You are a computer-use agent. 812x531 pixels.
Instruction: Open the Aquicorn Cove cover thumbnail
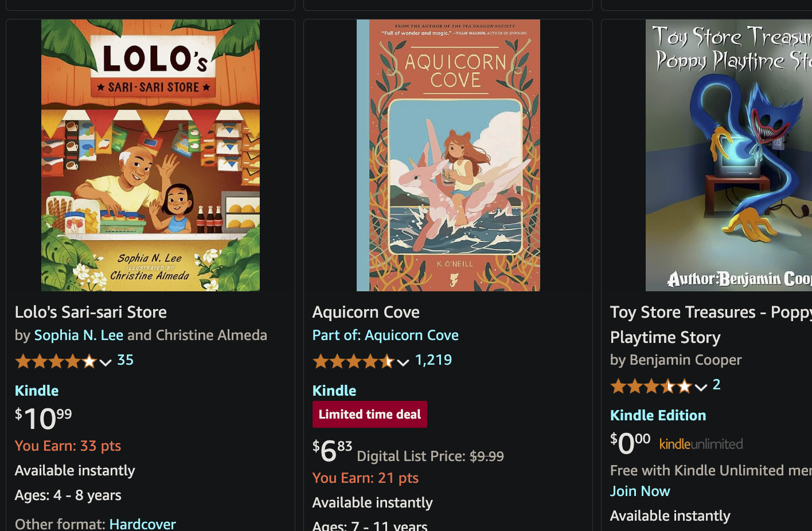click(x=448, y=155)
